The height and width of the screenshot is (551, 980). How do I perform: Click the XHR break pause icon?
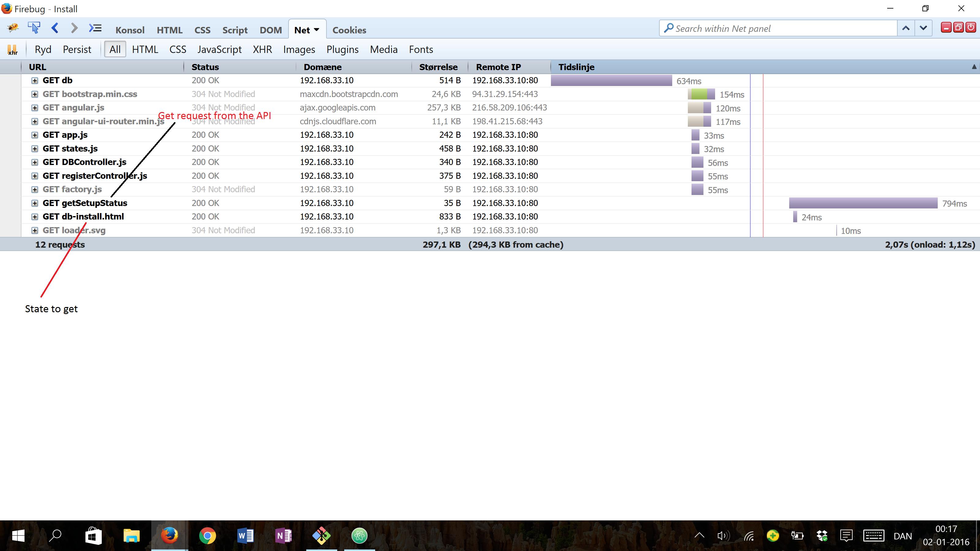[13, 49]
